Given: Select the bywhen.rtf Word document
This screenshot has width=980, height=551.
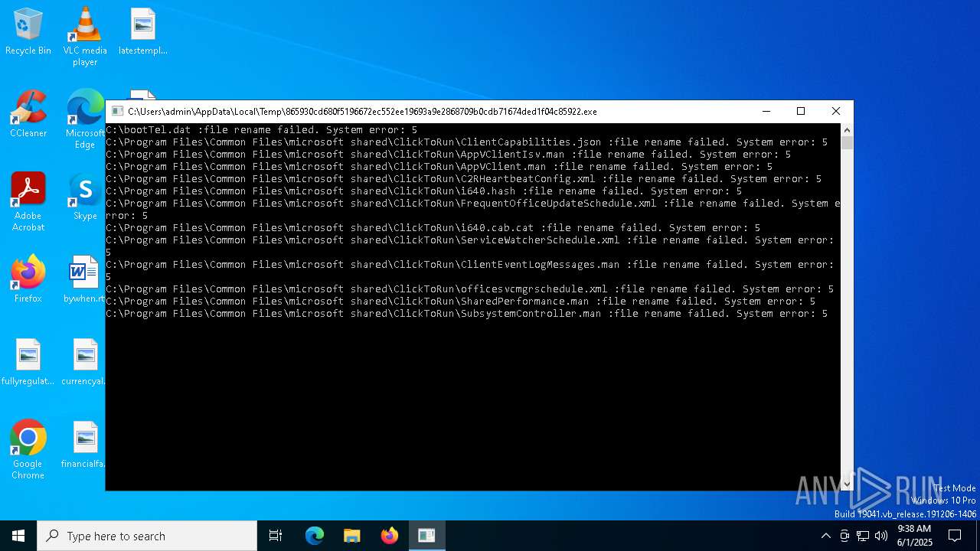Looking at the screenshot, I should 84,280.
